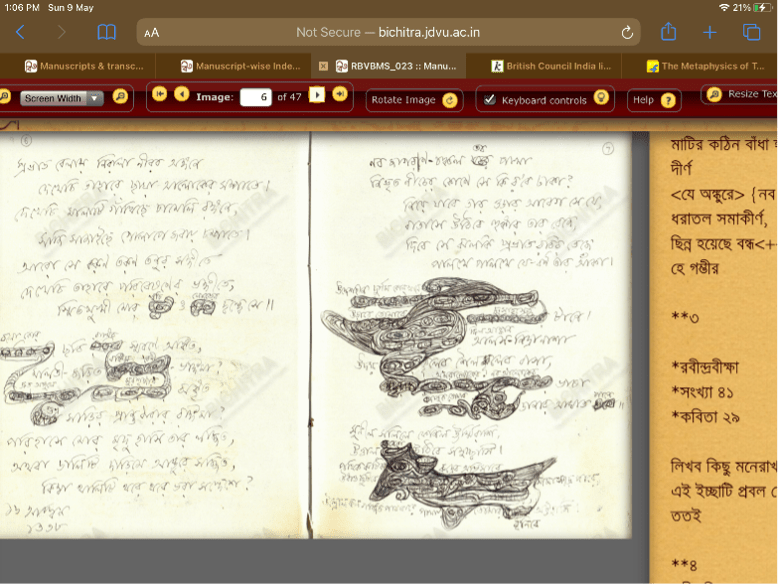This screenshot has width=782, height=586.
Task: Edit the image number input field
Action: (x=256, y=97)
